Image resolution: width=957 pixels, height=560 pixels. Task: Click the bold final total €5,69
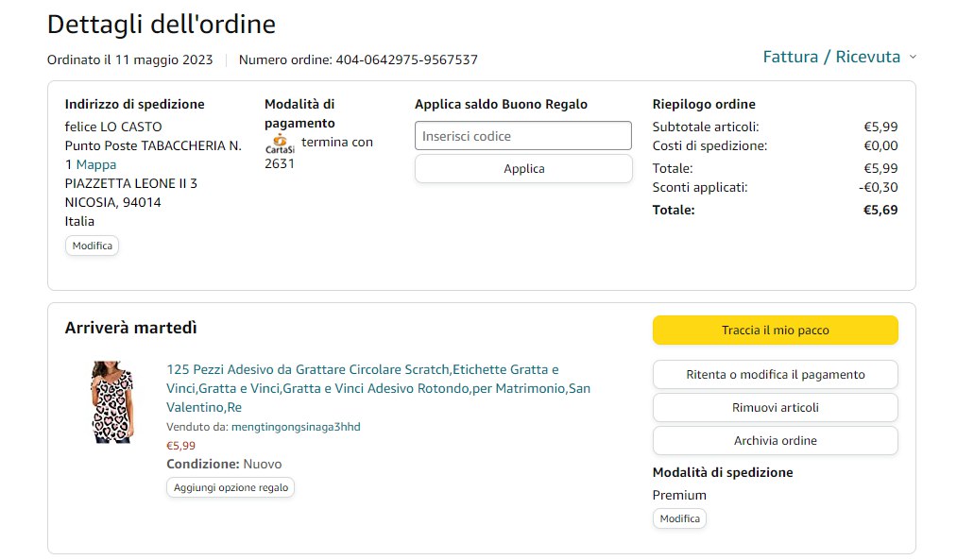[880, 210]
